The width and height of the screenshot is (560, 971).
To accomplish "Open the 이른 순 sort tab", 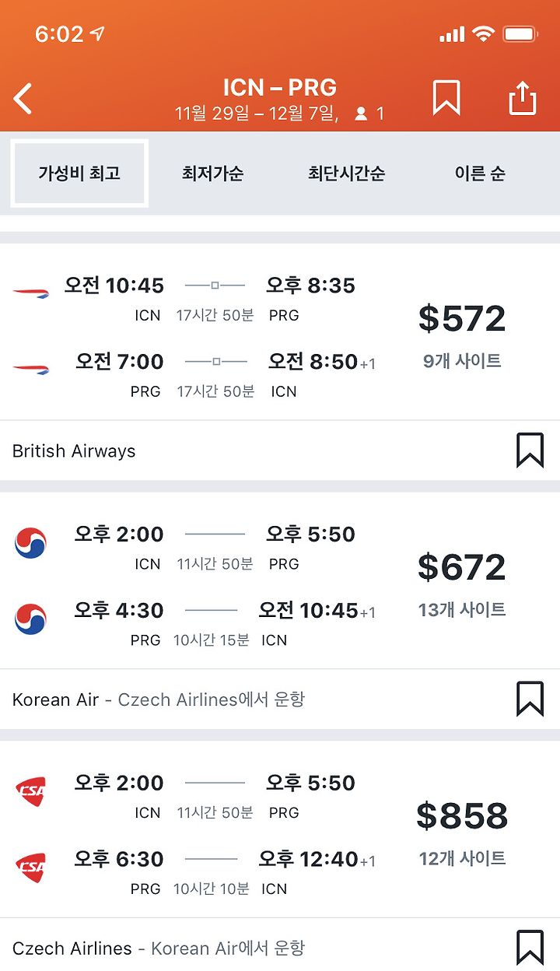I will (x=480, y=173).
